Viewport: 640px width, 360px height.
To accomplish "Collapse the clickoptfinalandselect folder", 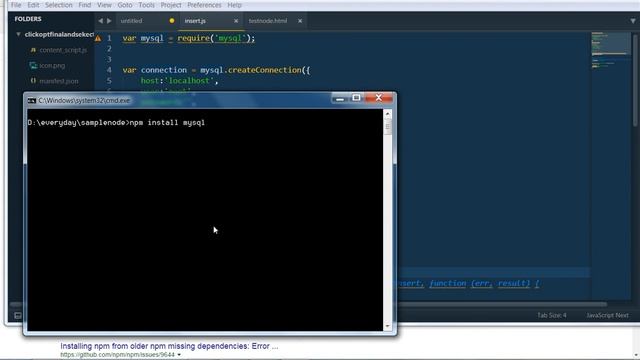I will point(18,34).
